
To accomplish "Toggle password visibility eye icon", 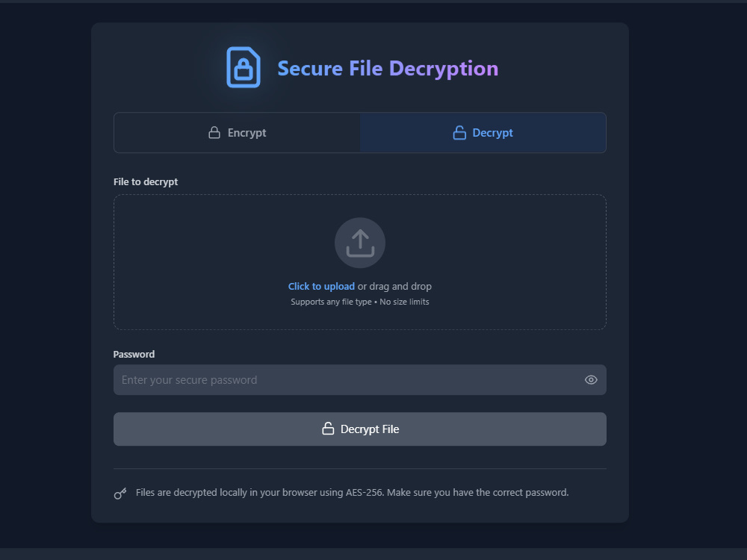I will coord(591,379).
